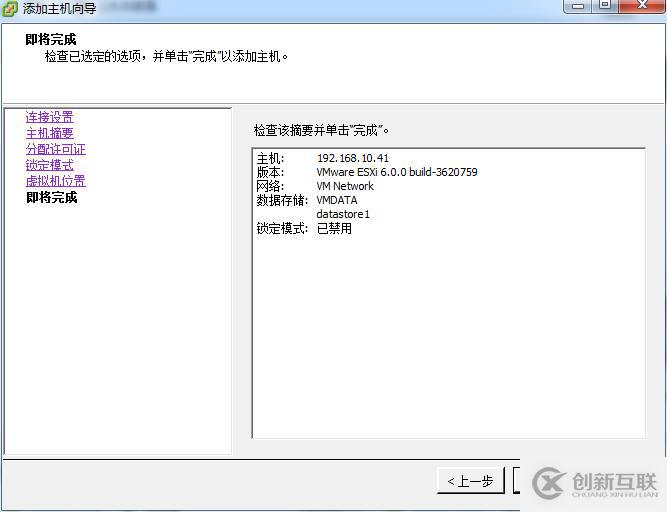Open the 分配许可证 step link
667x512 pixels.
(55, 149)
